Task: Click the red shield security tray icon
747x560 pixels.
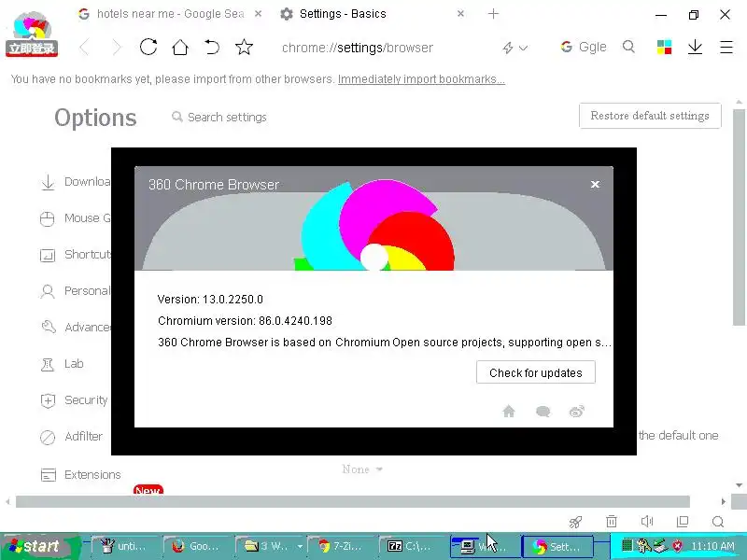Action: (x=677, y=546)
